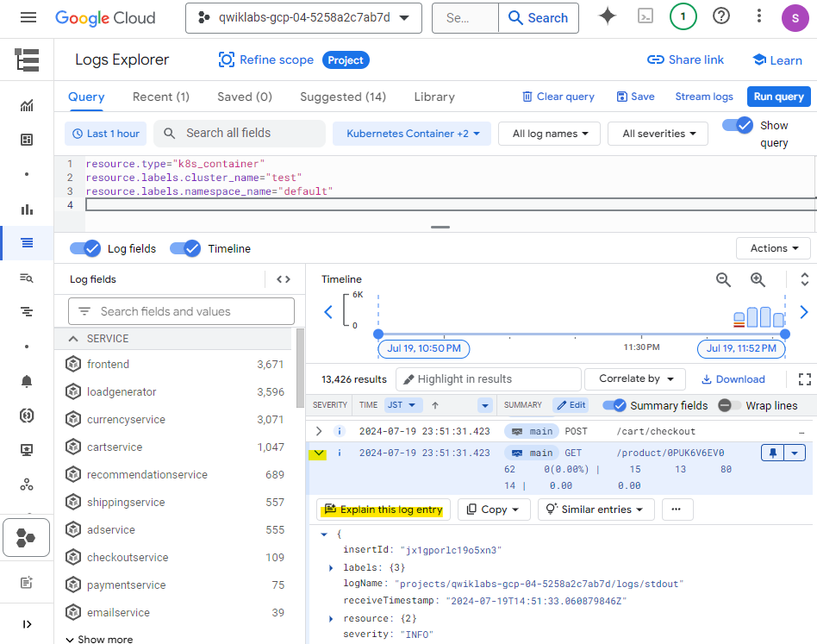817x644 pixels.
Task: Collapse log fields panel with code arrows icon
Action: (284, 280)
